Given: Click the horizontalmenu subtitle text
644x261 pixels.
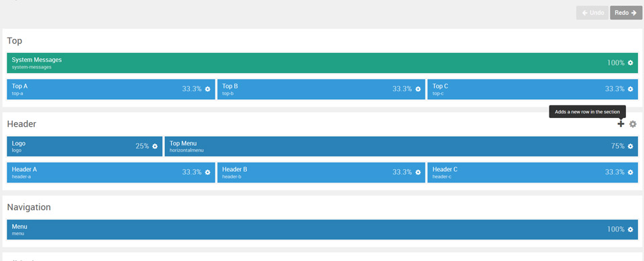Looking at the screenshot, I should (186, 150).
